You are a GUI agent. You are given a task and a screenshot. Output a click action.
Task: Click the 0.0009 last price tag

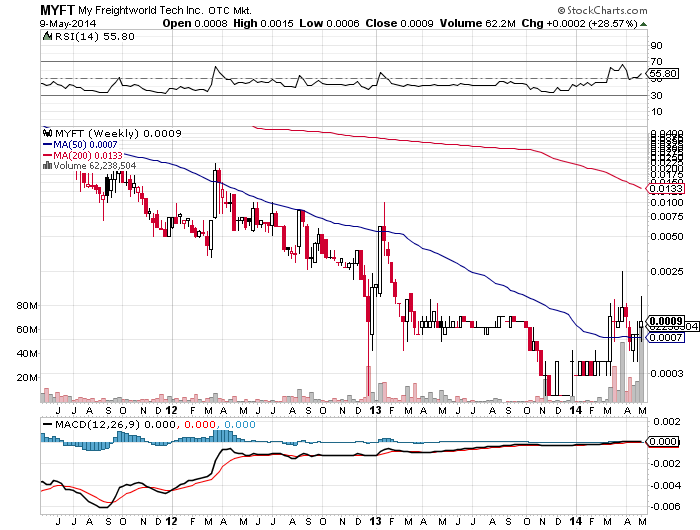(x=665, y=321)
